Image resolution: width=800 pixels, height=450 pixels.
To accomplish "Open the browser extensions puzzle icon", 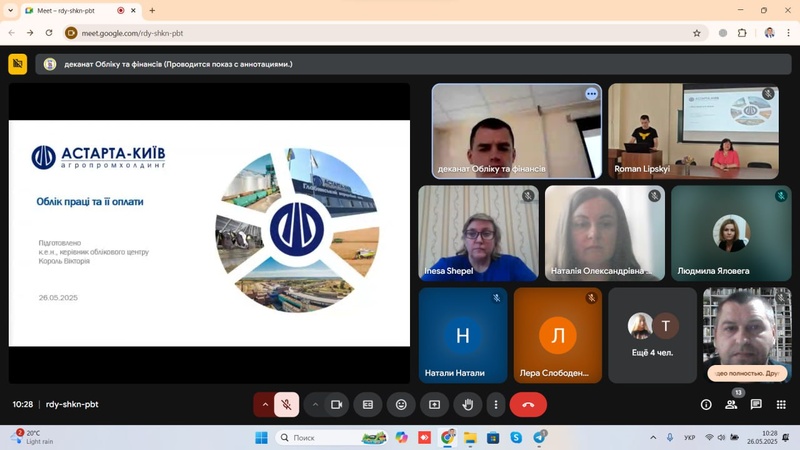I will [x=742, y=33].
